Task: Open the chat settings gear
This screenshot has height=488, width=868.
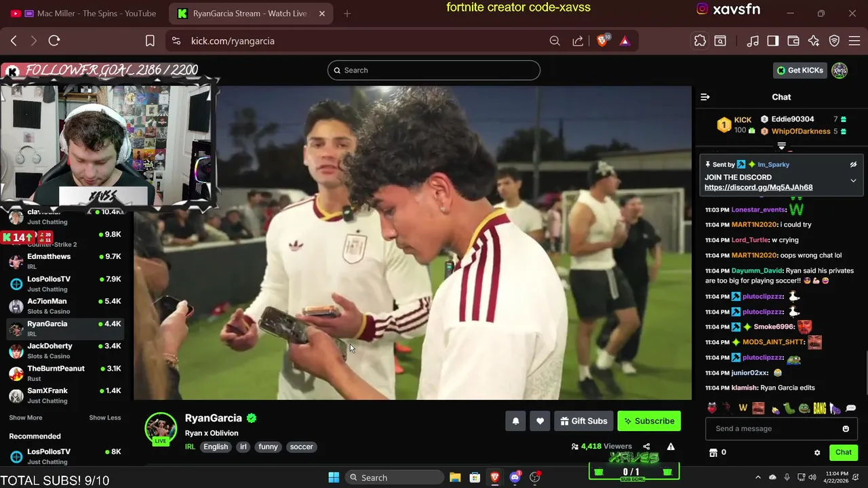Action: (x=817, y=452)
